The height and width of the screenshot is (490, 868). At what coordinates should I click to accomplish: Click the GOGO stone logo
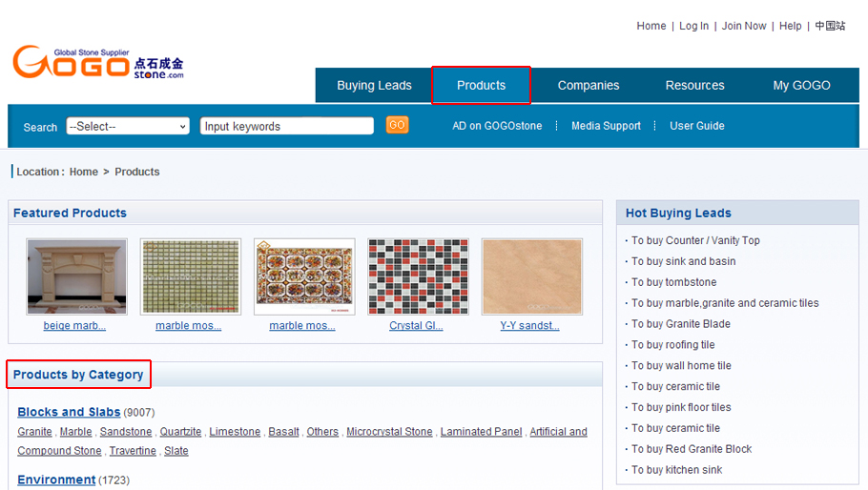97,62
